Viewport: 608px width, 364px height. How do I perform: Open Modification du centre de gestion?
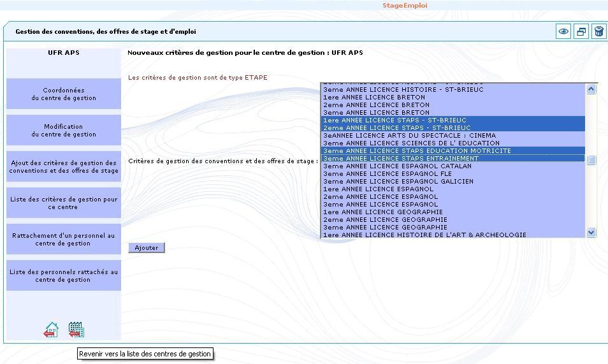(x=64, y=131)
